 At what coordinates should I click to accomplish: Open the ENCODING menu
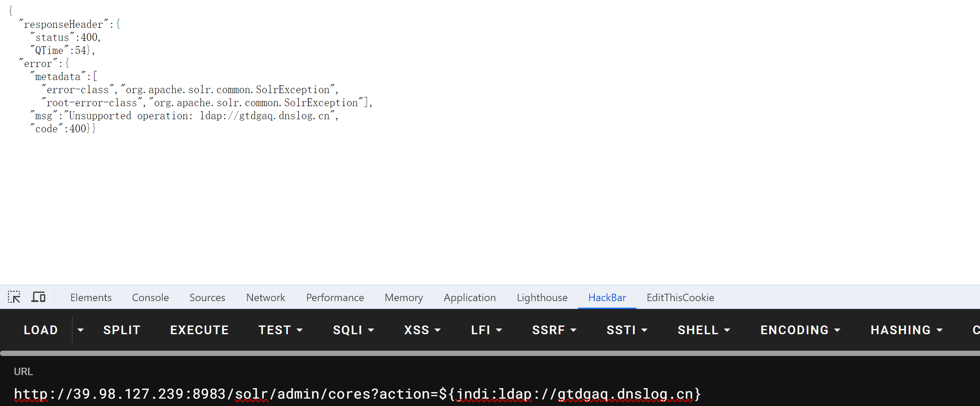click(800, 330)
